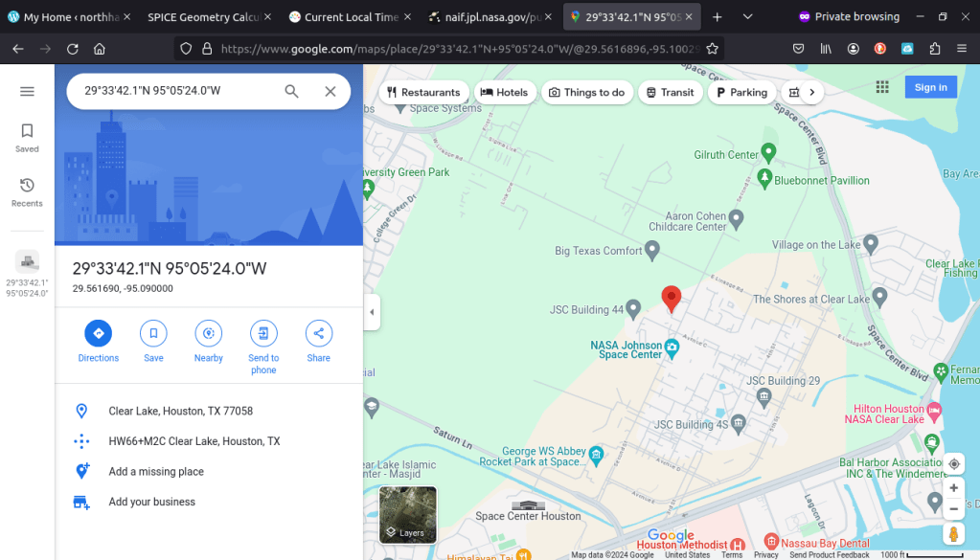Image resolution: width=980 pixels, height=560 pixels.
Task: Click the search magnifier icon
Action: coord(292,91)
